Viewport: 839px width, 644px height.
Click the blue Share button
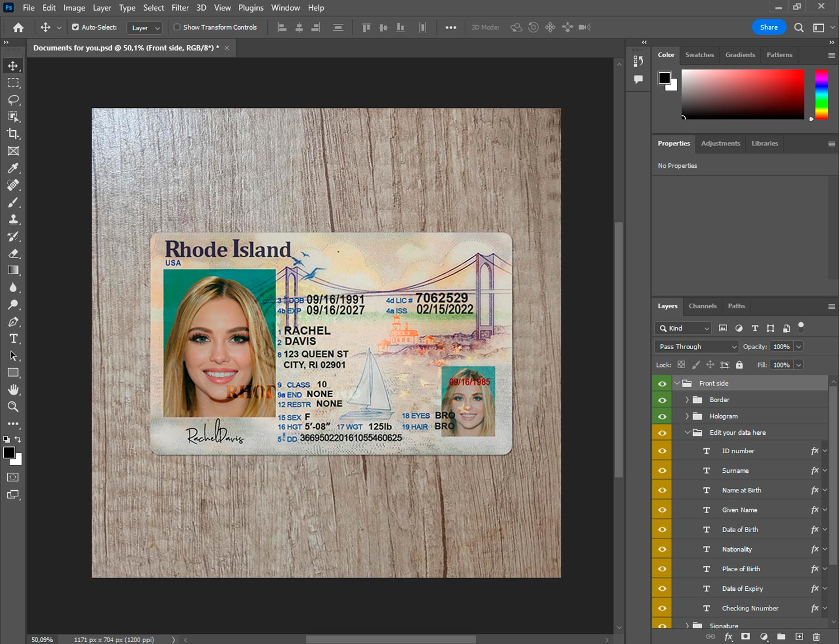pos(769,27)
